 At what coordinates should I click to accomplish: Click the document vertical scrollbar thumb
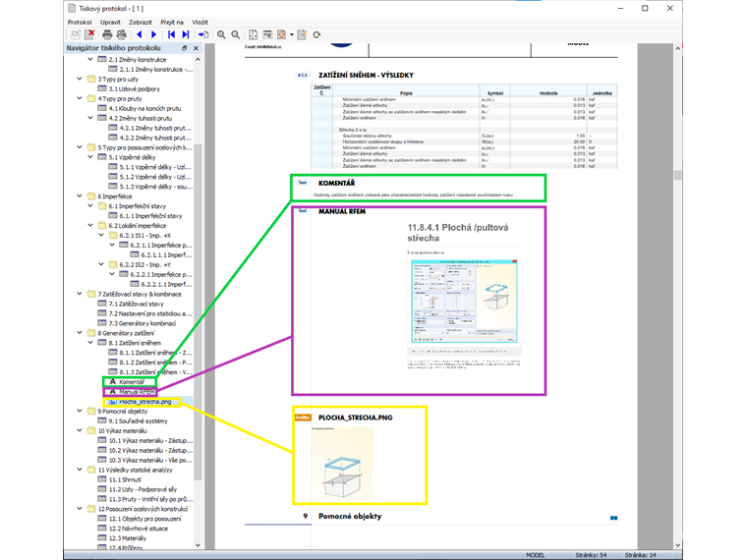pos(677,175)
